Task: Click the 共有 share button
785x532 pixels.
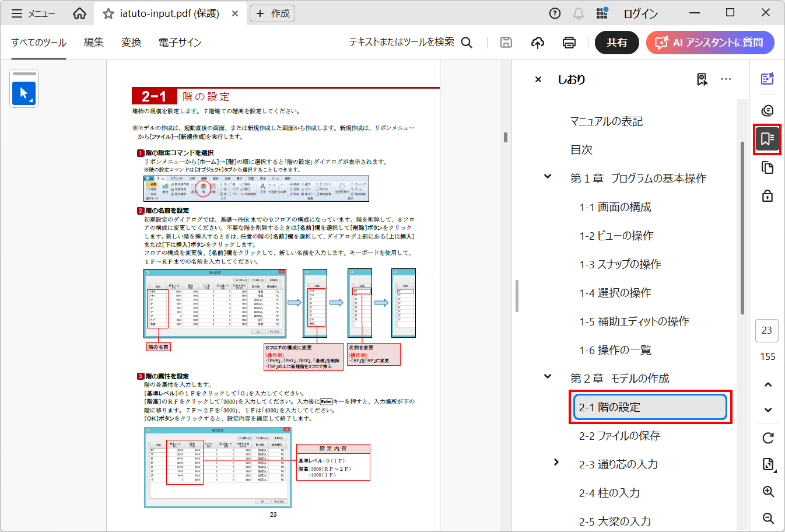Action: [617, 43]
